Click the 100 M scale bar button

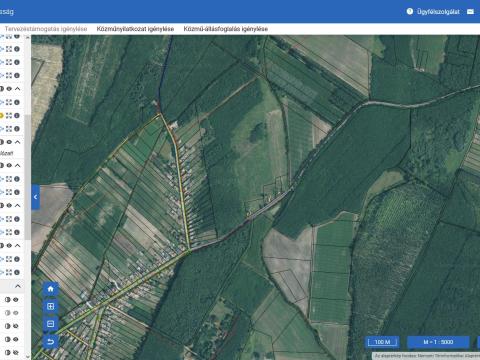[x=382, y=342]
